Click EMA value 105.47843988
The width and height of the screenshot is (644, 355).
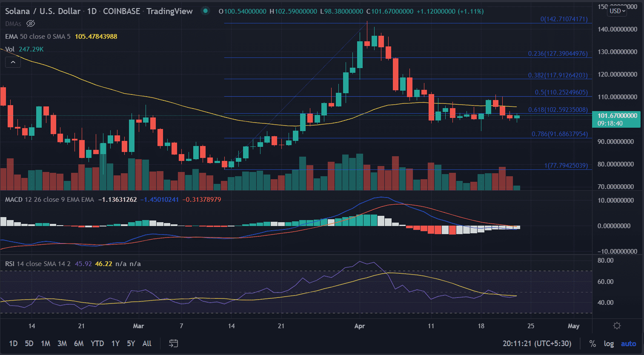[x=96, y=37]
